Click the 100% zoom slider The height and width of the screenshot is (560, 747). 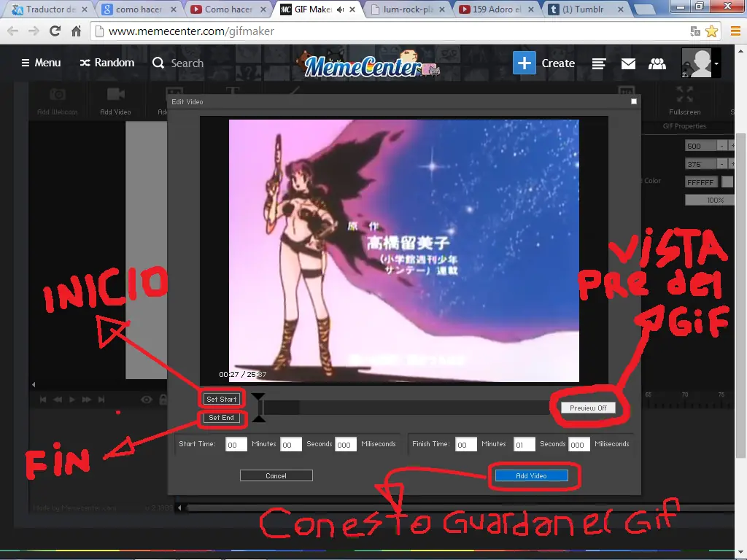coord(710,200)
